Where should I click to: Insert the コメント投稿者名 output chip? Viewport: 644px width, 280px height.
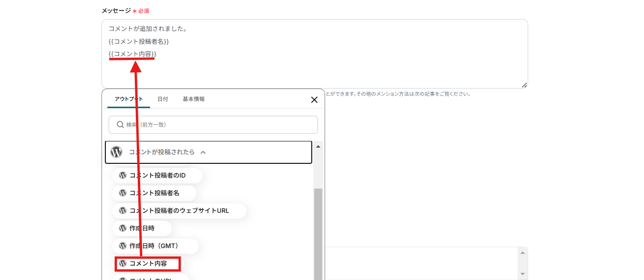154,193
